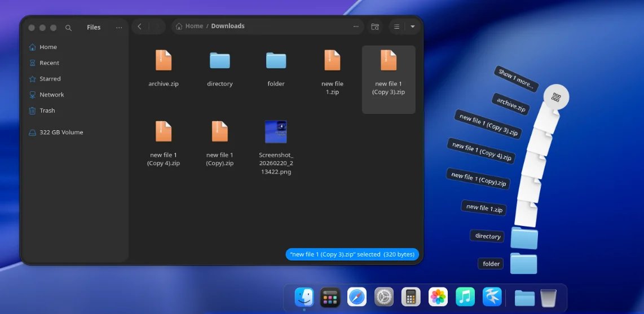This screenshot has width=644, height=314.
Task: Click the search folder icon in the toolbar
Action: click(375, 26)
